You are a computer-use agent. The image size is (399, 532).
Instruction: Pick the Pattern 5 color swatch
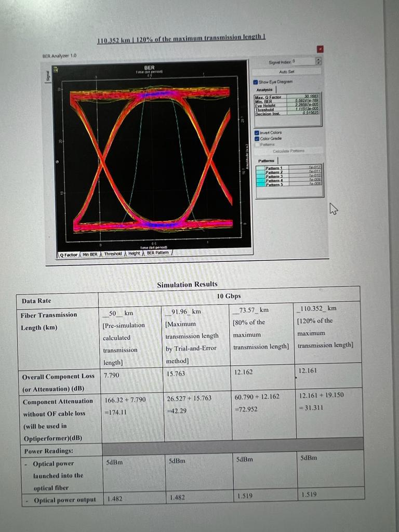tap(261, 184)
